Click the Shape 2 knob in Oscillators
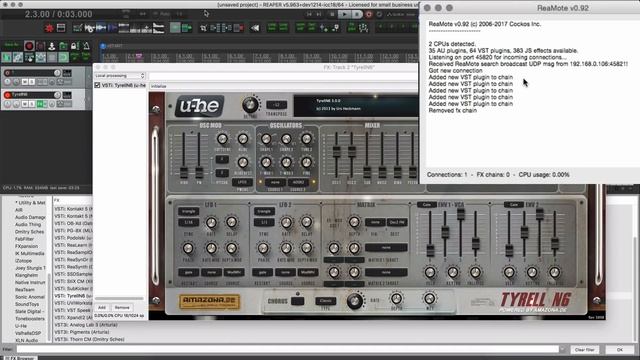Screen dimensions: 640x360 286,139
